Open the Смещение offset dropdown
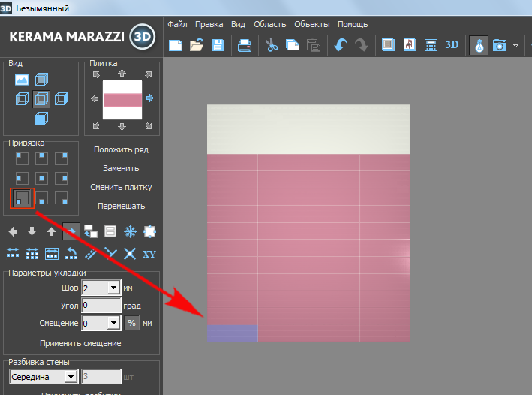 (x=113, y=323)
